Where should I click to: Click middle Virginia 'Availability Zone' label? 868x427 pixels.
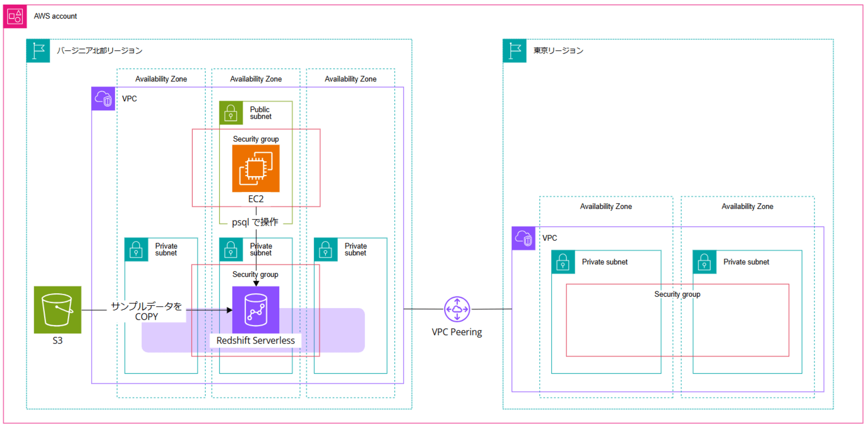point(256,79)
